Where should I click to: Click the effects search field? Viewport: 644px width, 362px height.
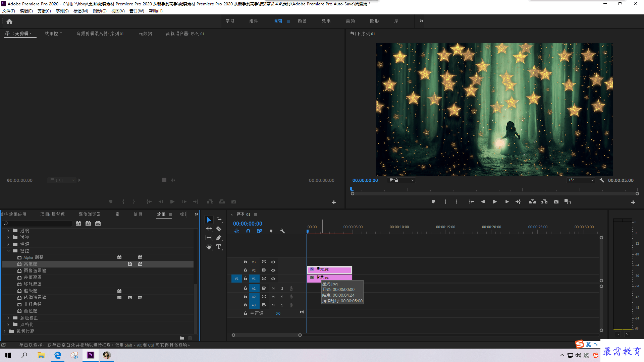tap(37, 224)
